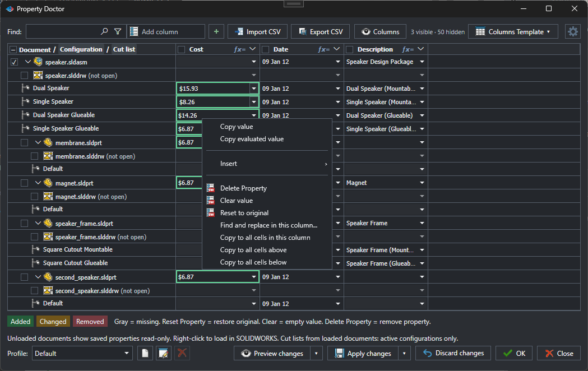Click into the Find search field
The width and height of the screenshot is (588, 371).
(62, 31)
